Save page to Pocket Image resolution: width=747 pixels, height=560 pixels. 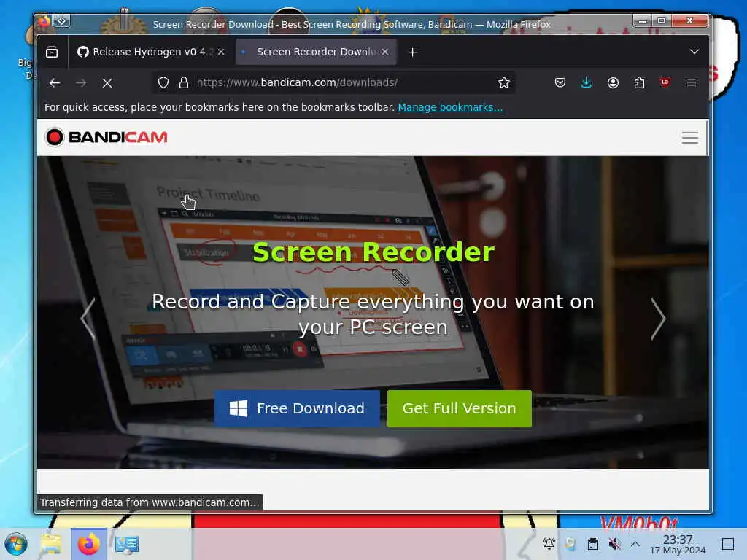point(560,82)
